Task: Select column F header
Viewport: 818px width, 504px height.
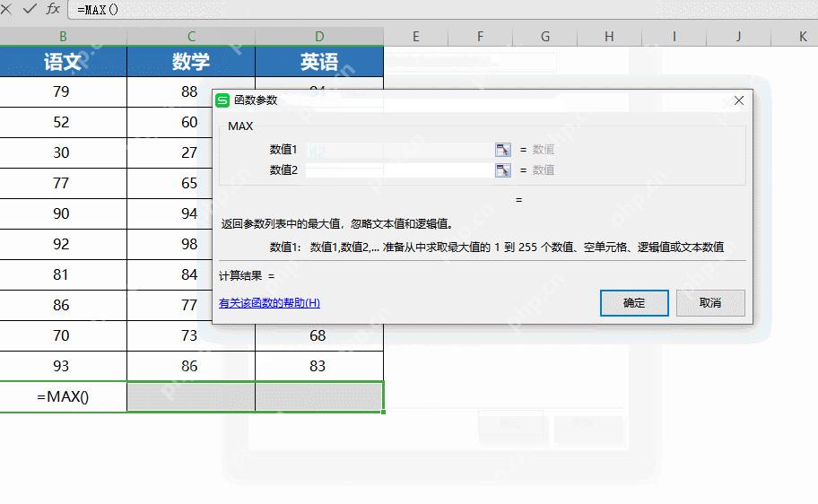Action: click(x=480, y=37)
